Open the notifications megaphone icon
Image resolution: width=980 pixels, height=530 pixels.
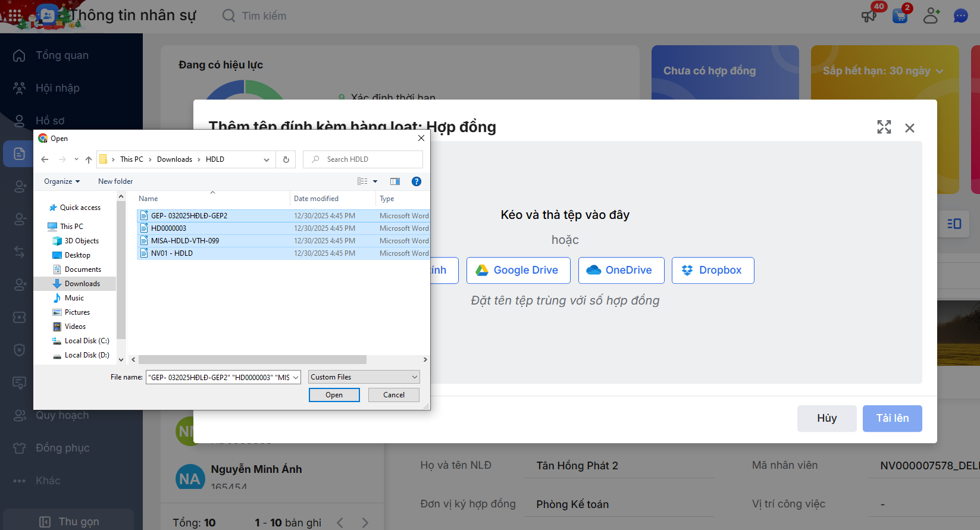point(869,15)
